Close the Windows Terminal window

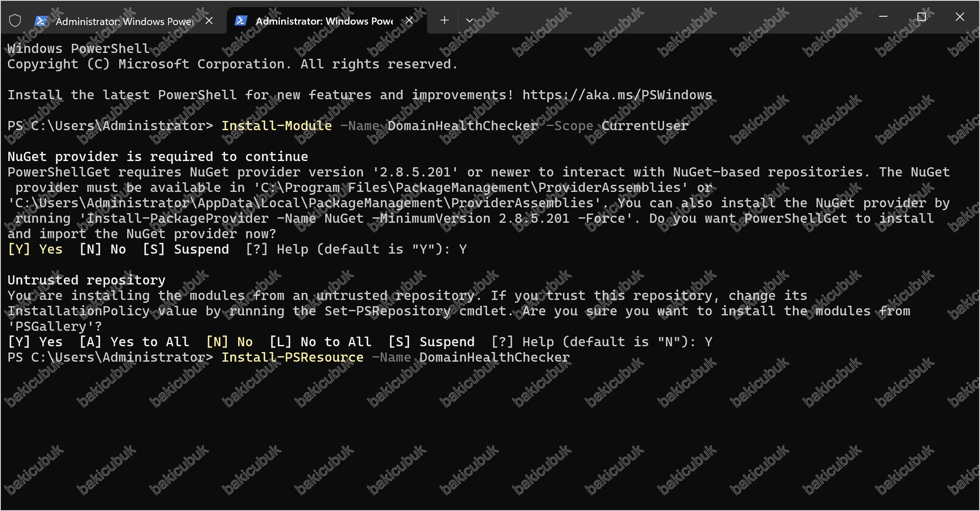960,17
